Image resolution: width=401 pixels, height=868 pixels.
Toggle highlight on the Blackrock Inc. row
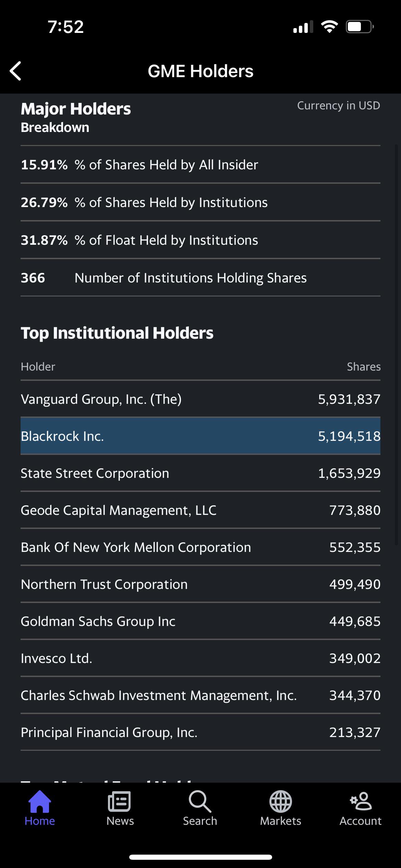pyautogui.click(x=200, y=436)
